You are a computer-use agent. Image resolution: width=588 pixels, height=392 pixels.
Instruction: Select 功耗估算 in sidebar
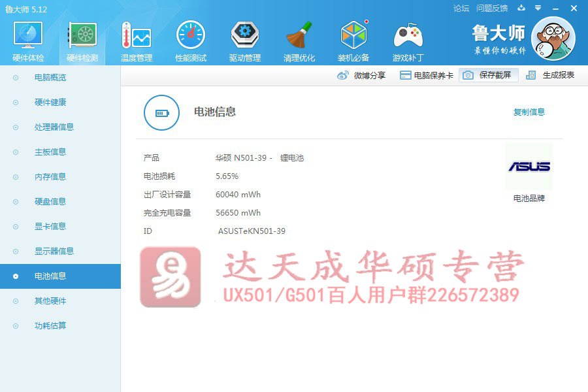pos(60,325)
